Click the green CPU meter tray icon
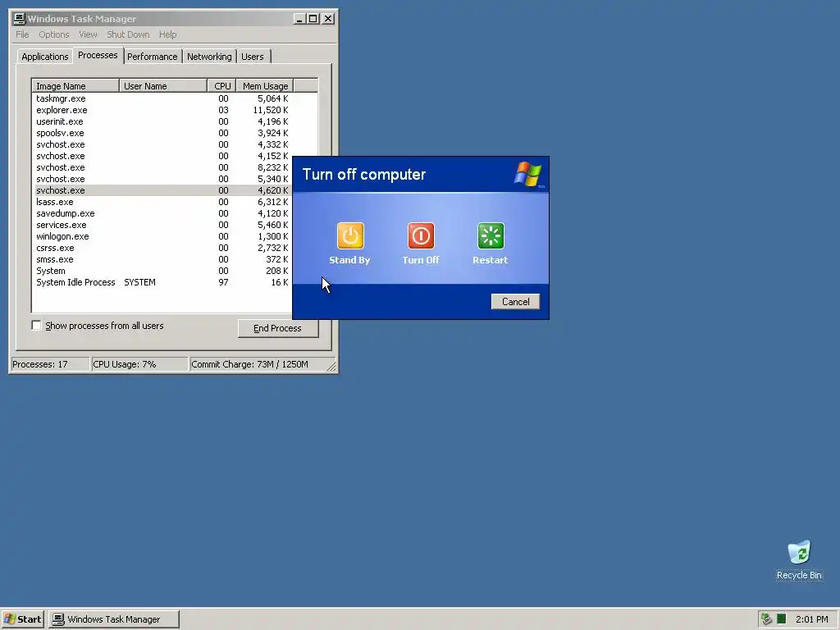Screen dimensions: 840x630 point(782,619)
